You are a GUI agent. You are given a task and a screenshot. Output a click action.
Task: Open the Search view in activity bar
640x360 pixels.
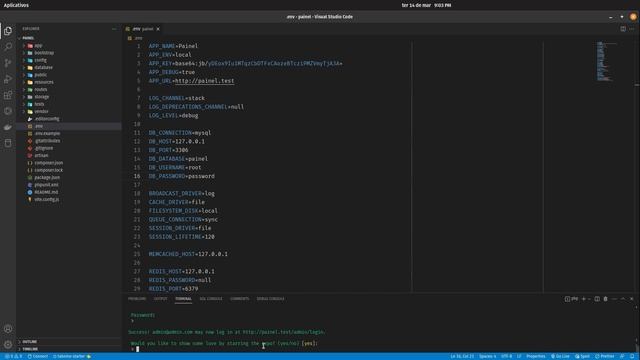pos(8,47)
